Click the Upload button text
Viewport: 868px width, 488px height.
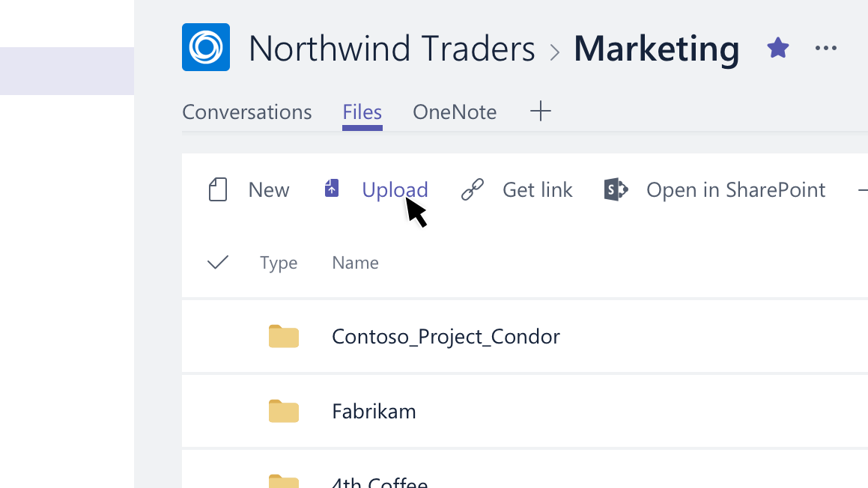[395, 190]
